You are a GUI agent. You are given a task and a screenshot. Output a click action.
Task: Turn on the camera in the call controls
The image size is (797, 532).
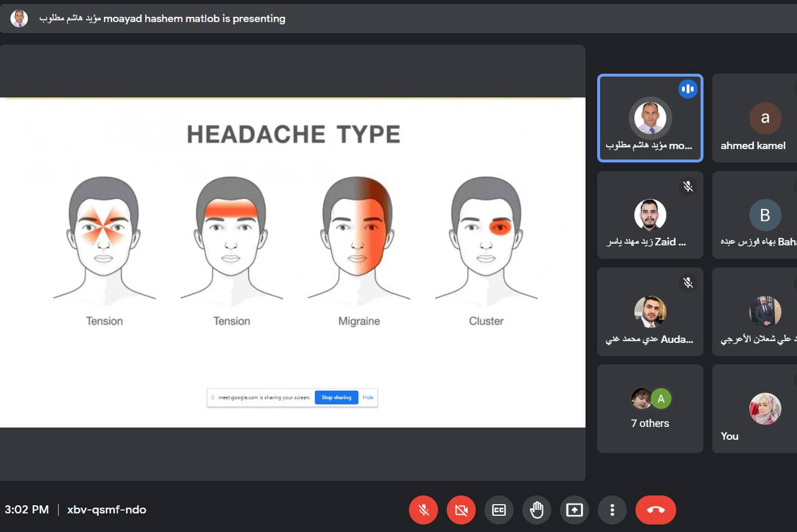461,510
